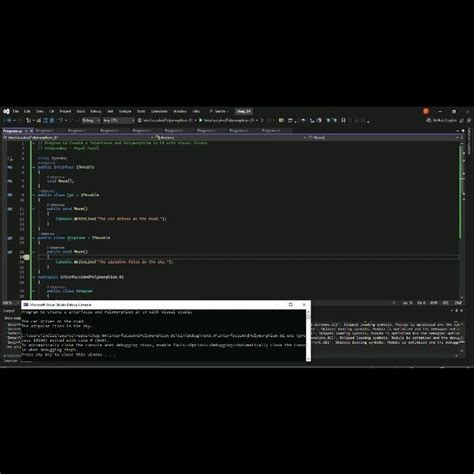Click the Ln indicator in editor status
This screenshot has width=474, height=474.
pos(407,303)
